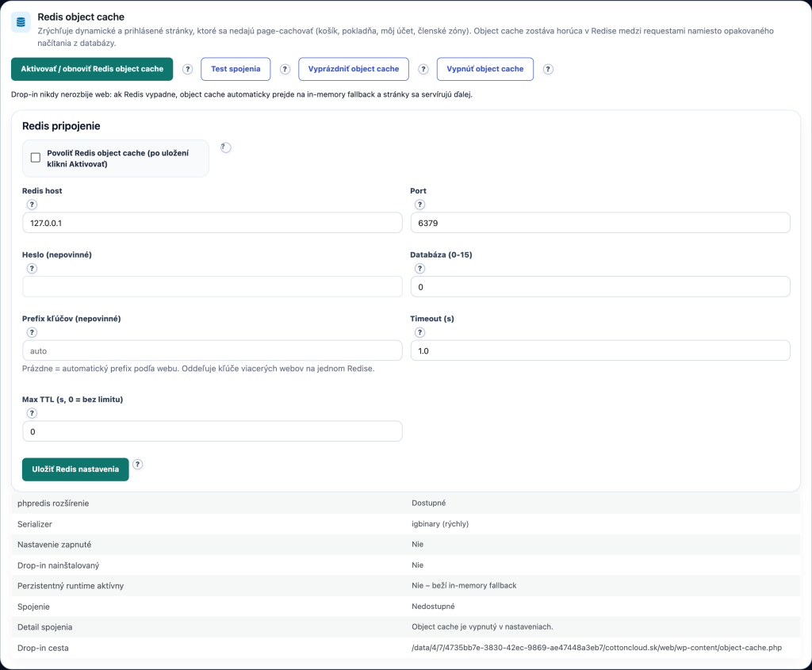Select the 'Detail spojenia' row label
812x670 pixels.
[x=45, y=627]
